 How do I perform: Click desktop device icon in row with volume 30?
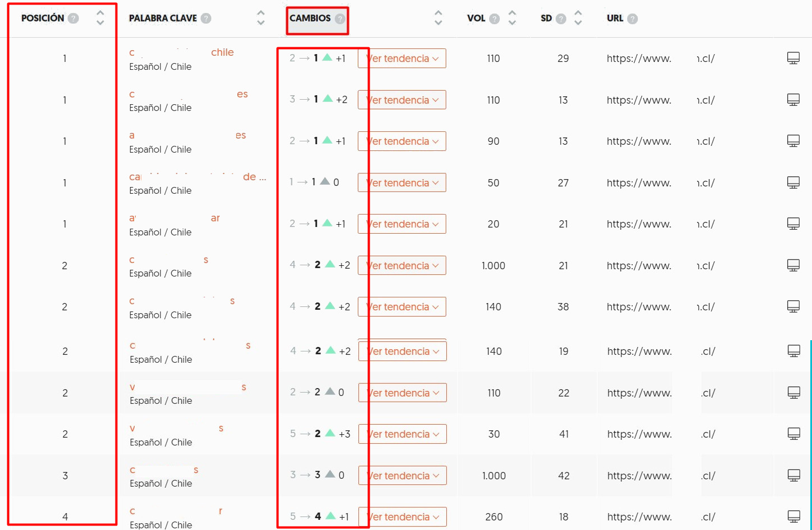click(x=794, y=434)
